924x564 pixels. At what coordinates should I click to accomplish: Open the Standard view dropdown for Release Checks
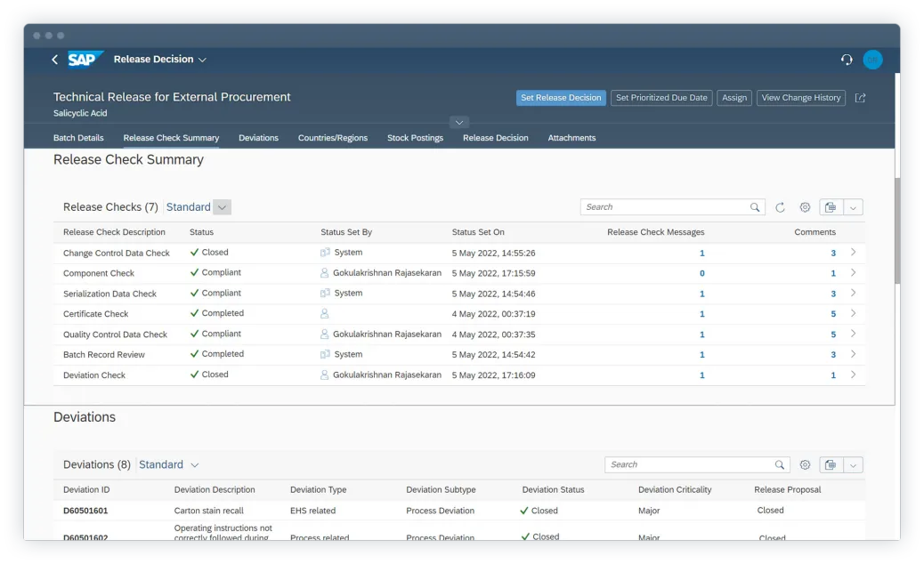(x=222, y=206)
